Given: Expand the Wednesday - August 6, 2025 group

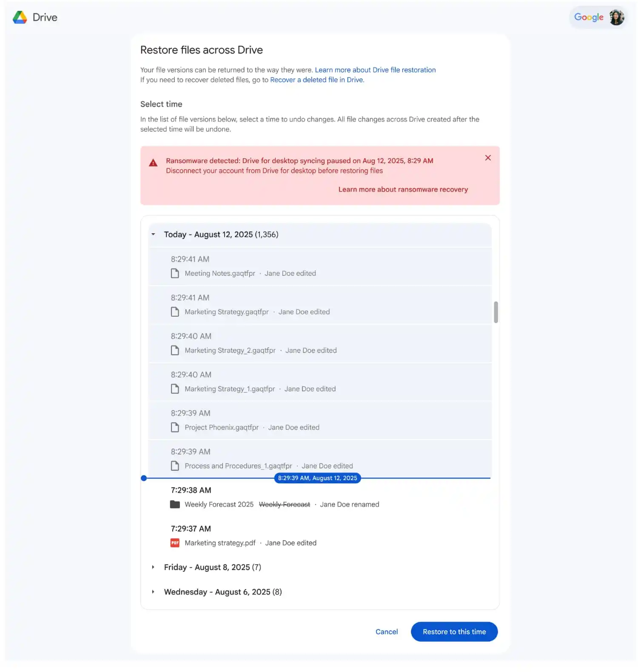Looking at the screenshot, I should (x=154, y=592).
